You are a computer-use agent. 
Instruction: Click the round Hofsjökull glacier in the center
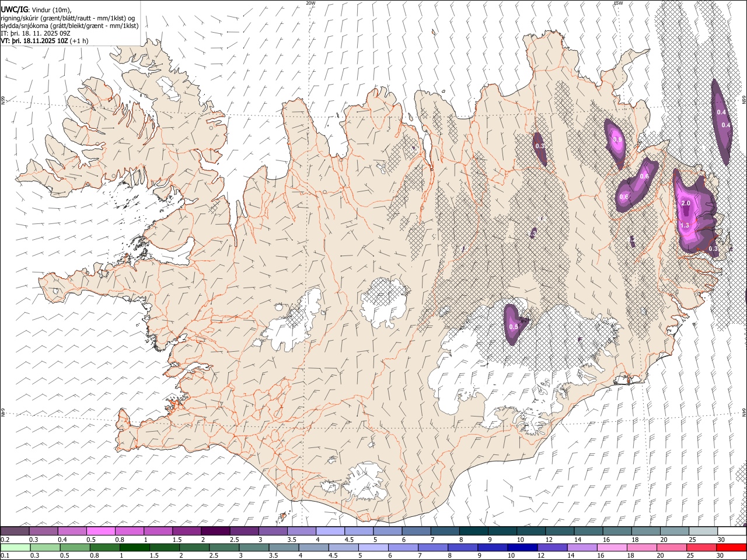[x=383, y=302]
